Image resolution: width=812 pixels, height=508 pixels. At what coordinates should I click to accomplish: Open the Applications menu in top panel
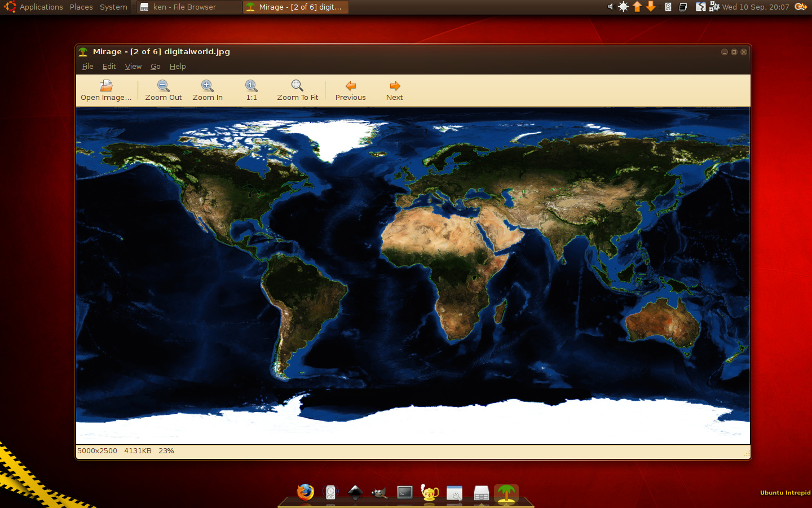pos(41,7)
